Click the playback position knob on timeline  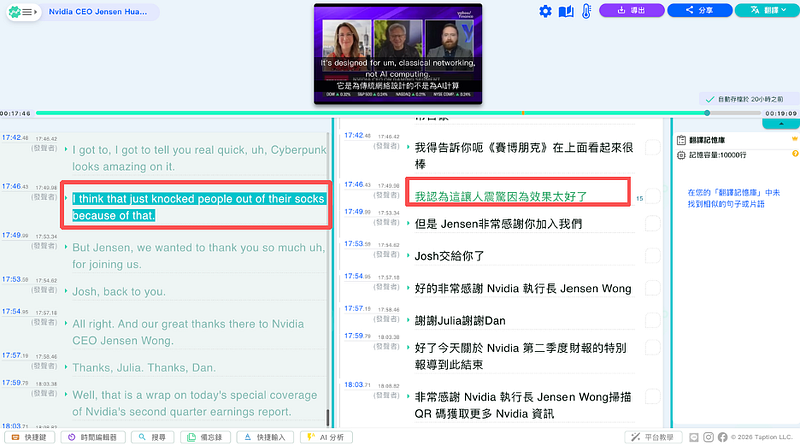(x=707, y=113)
